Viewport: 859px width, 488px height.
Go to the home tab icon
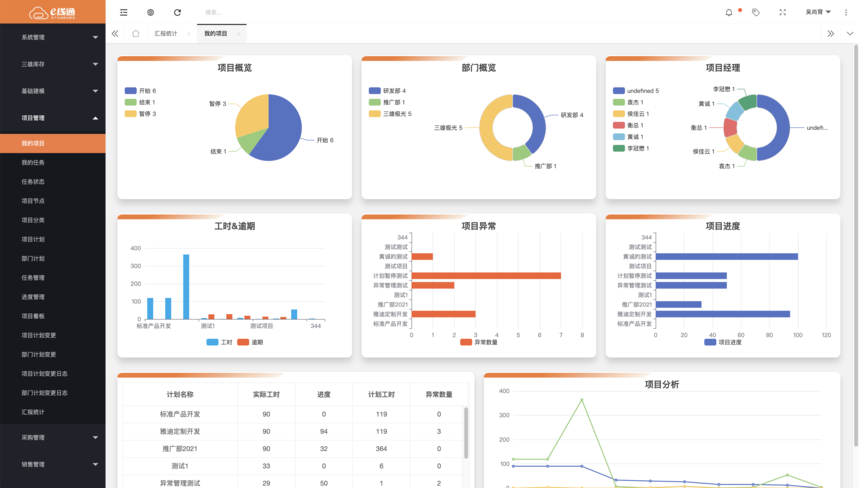pos(135,33)
